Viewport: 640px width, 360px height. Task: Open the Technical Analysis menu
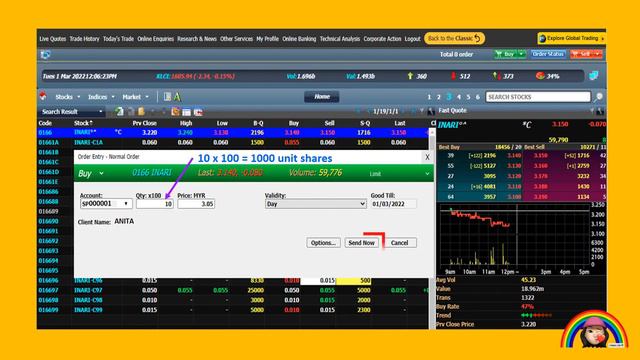(x=340, y=39)
